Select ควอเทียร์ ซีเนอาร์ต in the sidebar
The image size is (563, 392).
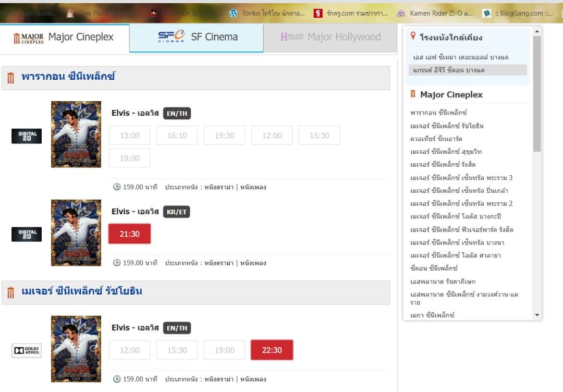coord(436,139)
